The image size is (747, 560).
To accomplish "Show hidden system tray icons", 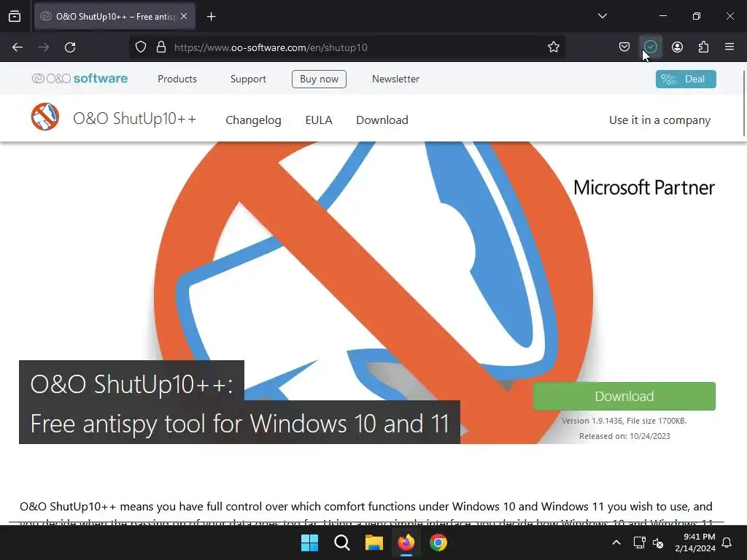I will [616, 542].
